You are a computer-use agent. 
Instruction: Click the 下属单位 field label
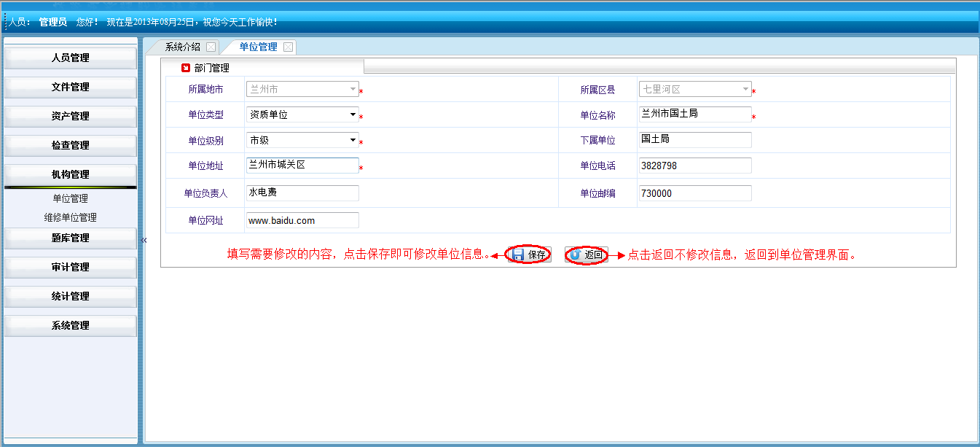597,141
